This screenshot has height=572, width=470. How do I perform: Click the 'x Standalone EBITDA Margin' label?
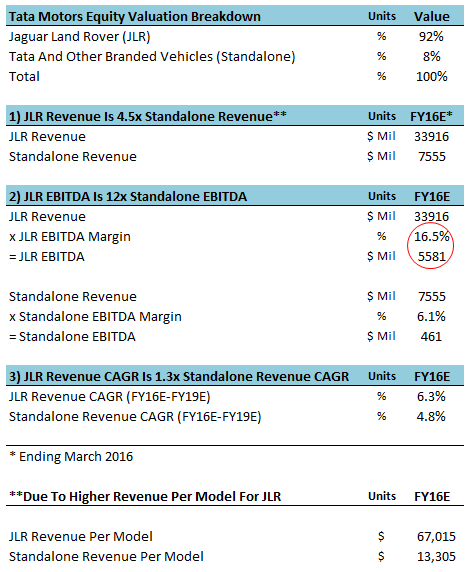(x=95, y=317)
